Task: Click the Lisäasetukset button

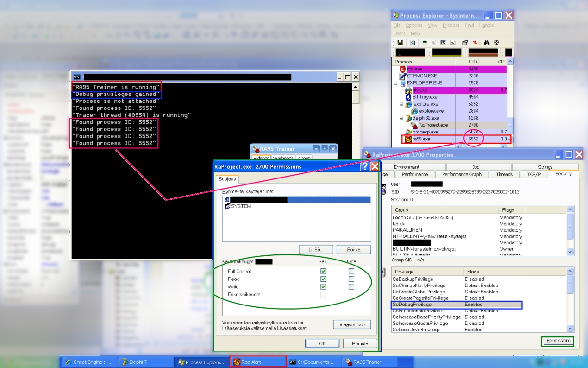Action: click(x=352, y=324)
